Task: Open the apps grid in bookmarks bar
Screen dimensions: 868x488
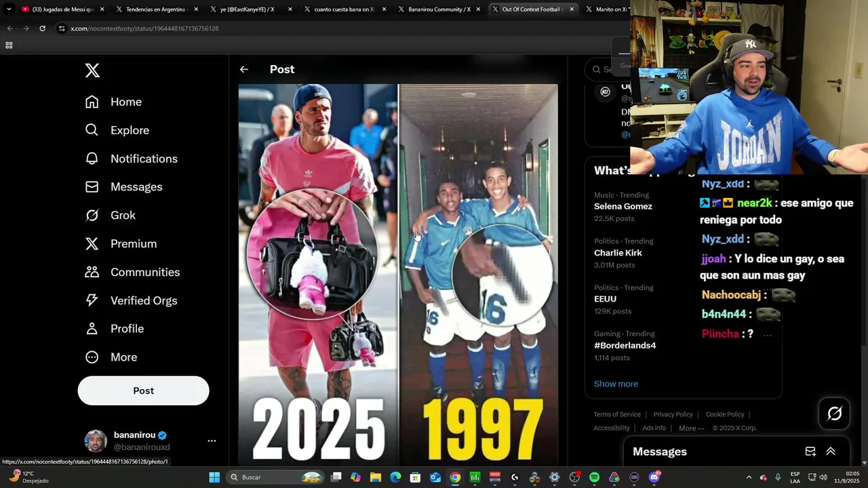Action: point(9,45)
